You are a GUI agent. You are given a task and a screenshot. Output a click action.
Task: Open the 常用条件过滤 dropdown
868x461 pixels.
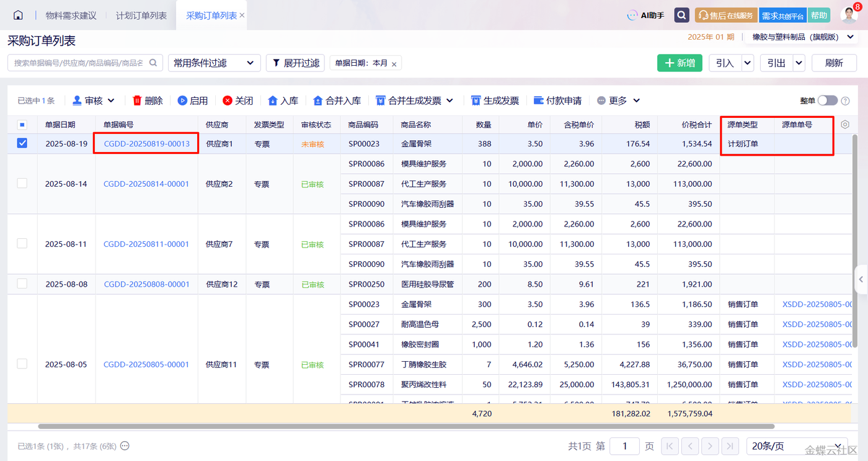click(214, 63)
